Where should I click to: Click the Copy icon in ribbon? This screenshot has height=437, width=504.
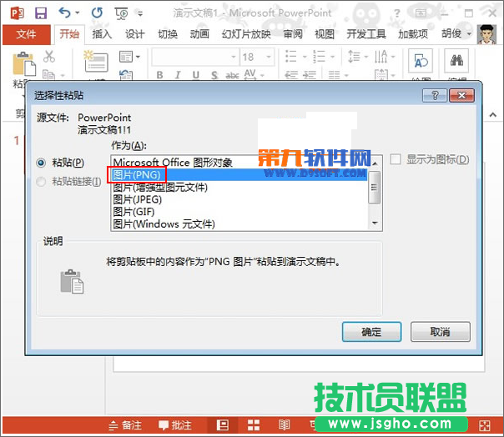click(49, 74)
